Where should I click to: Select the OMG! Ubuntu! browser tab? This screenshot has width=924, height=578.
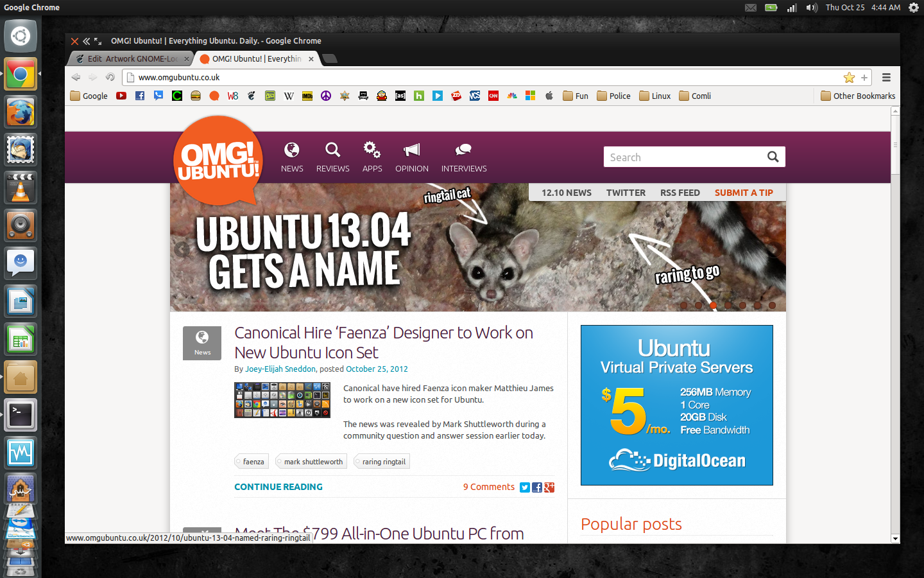coord(257,58)
